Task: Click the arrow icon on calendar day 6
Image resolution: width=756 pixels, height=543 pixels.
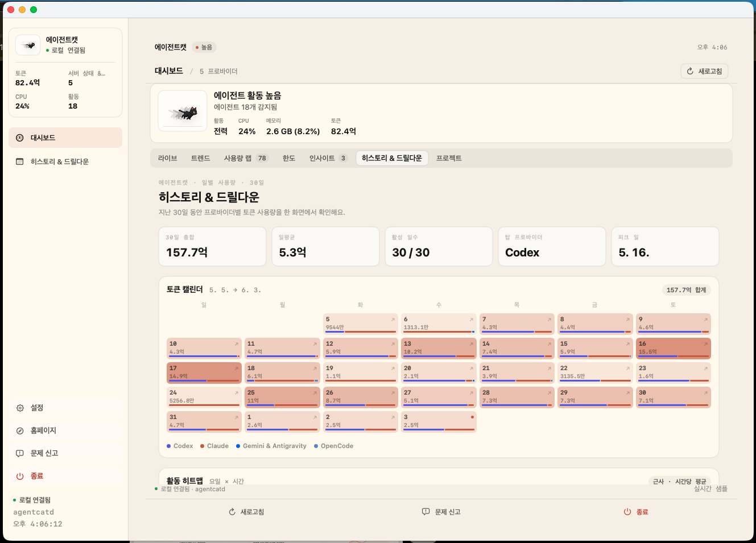Action: [x=472, y=320]
